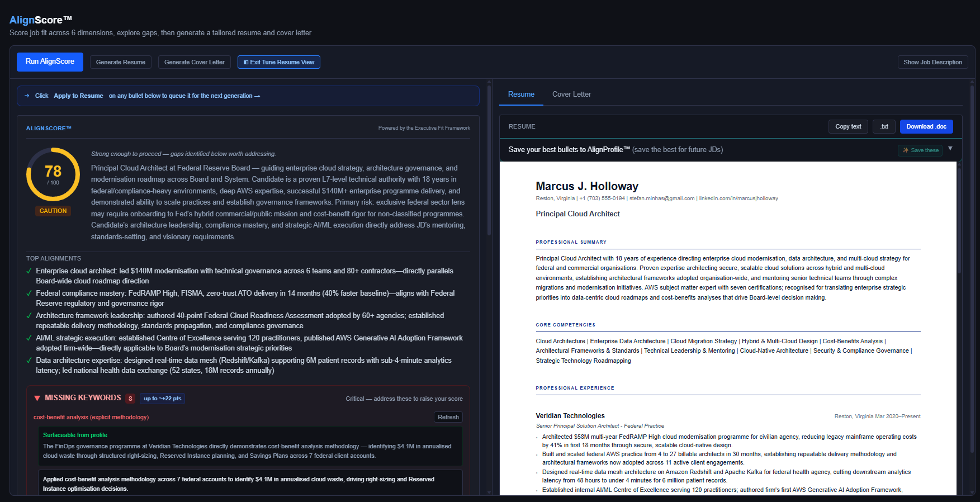The width and height of the screenshot is (980, 502).
Task: Collapse the Missing Keywords section triangle
Action: tap(37, 398)
